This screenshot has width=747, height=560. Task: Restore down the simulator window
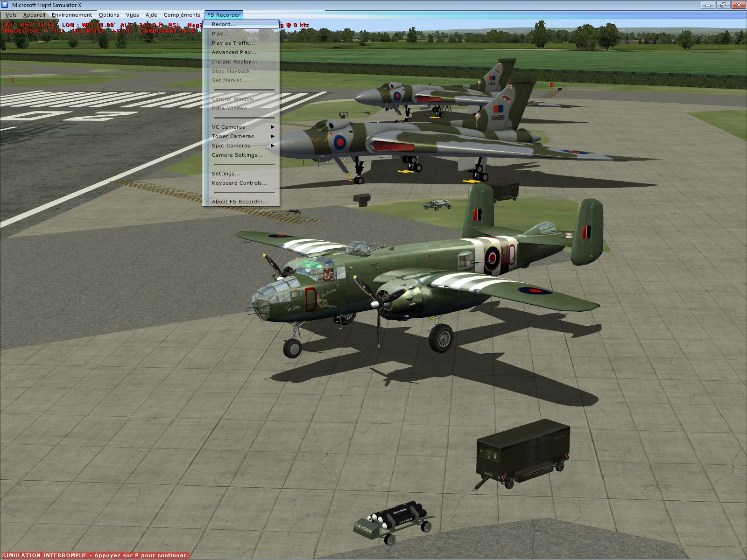point(723,5)
